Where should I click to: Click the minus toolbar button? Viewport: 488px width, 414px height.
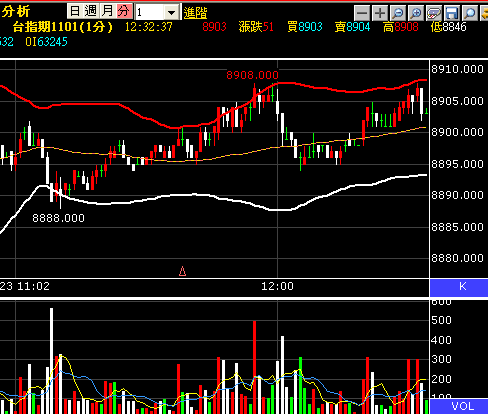[x=362, y=13]
